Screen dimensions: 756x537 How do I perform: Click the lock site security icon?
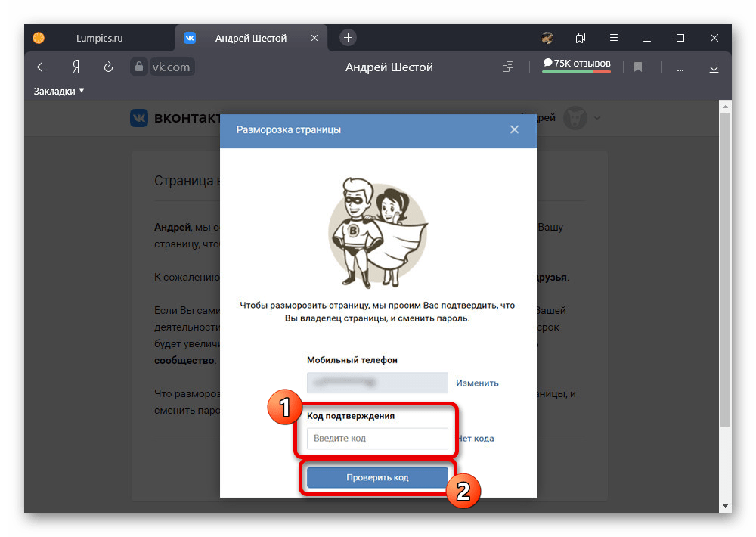(139, 67)
